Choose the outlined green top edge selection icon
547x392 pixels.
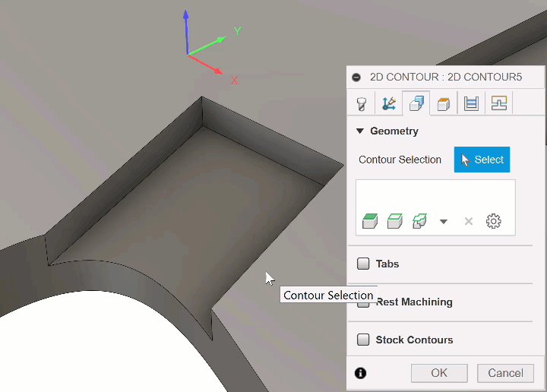(x=395, y=221)
